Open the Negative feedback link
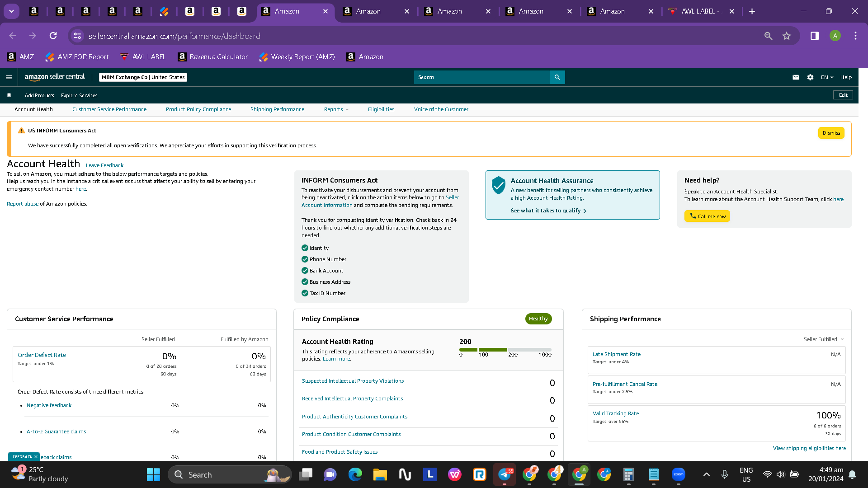The width and height of the screenshot is (868, 488). pyautogui.click(x=49, y=405)
